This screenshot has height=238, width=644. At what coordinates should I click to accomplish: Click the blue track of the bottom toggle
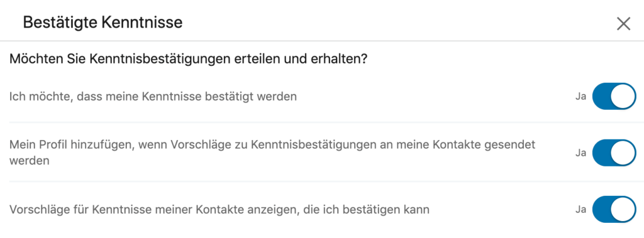point(601,209)
